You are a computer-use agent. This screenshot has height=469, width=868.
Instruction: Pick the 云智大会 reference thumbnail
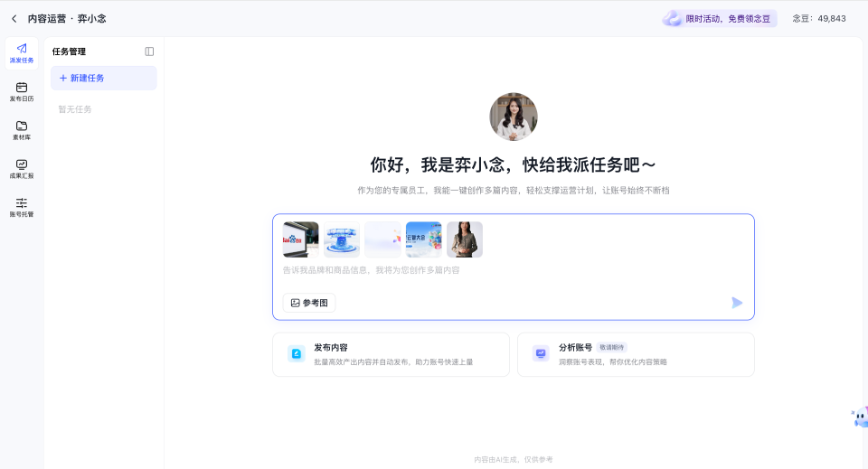point(423,239)
